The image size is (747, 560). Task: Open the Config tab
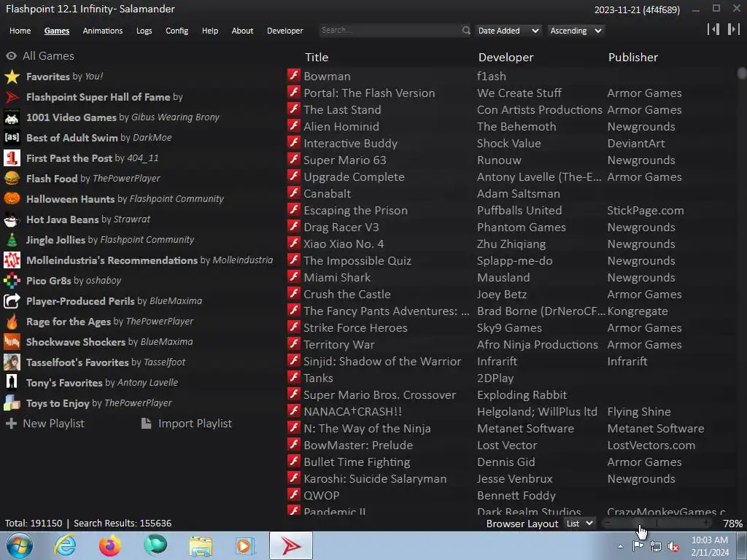[x=177, y=31]
